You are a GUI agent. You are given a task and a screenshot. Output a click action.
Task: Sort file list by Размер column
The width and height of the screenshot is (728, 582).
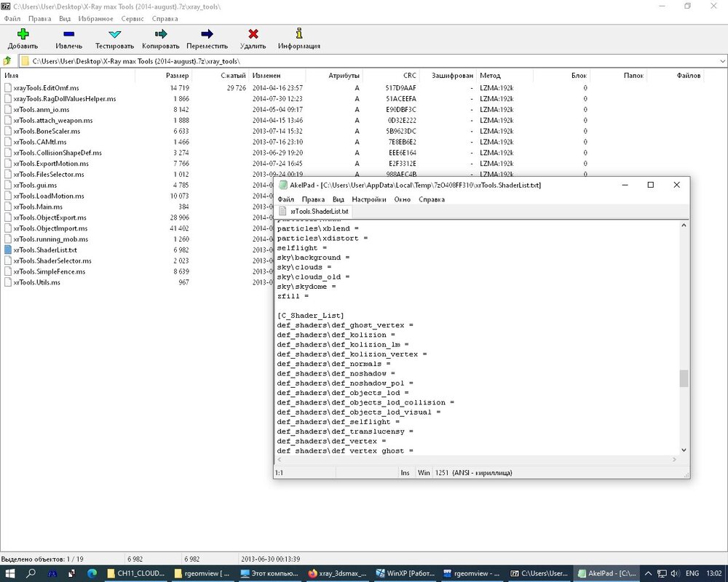(x=177, y=76)
